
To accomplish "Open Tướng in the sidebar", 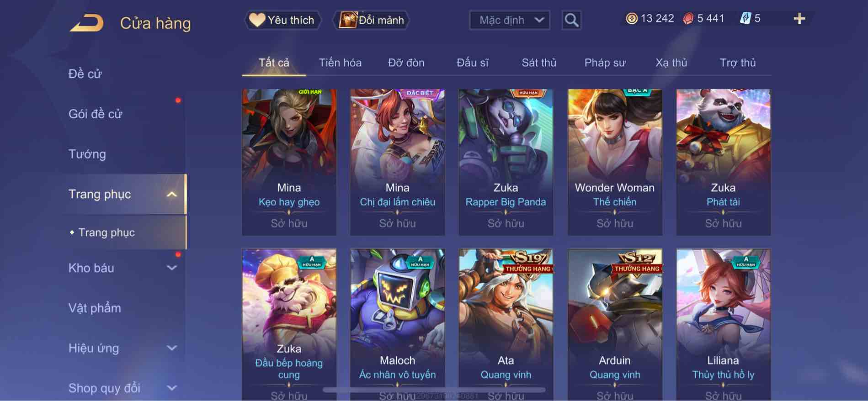I will point(87,154).
